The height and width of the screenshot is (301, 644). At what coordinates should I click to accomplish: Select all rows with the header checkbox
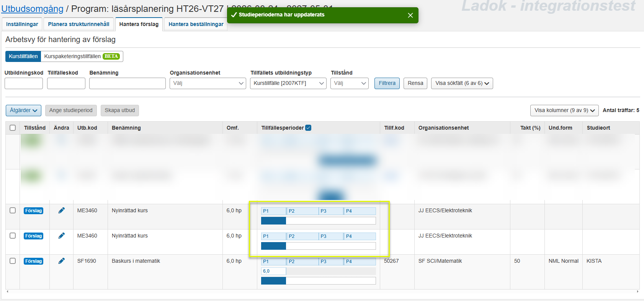point(13,128)
